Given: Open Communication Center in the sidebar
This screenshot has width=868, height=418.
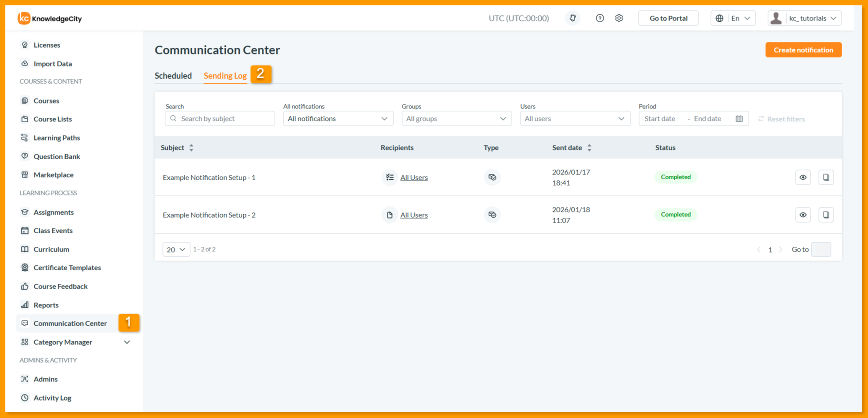Looking at the screenshot, I should [70, 323].
